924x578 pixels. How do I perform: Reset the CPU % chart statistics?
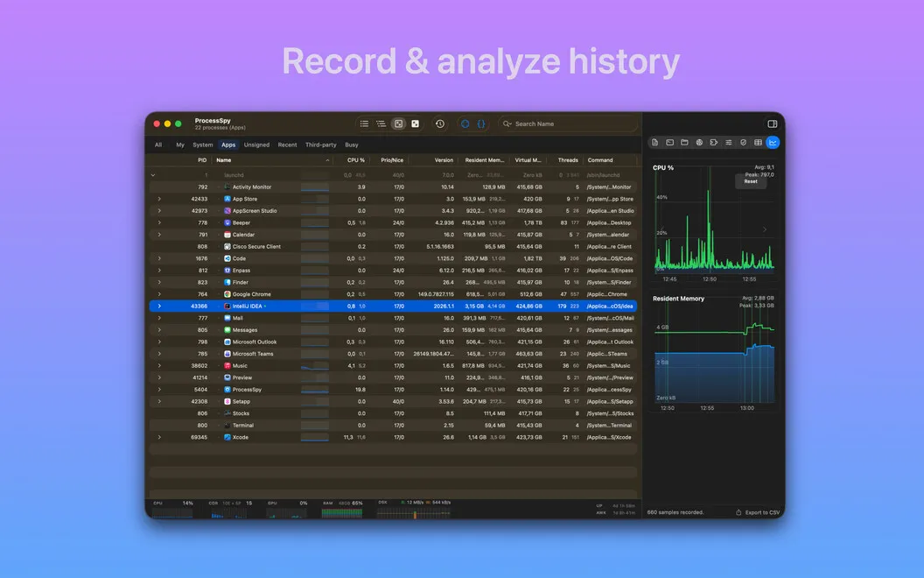click(x=750, y=181)
